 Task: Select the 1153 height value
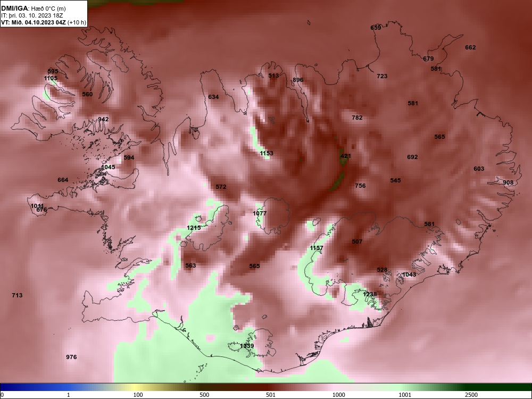pos(267,153)
